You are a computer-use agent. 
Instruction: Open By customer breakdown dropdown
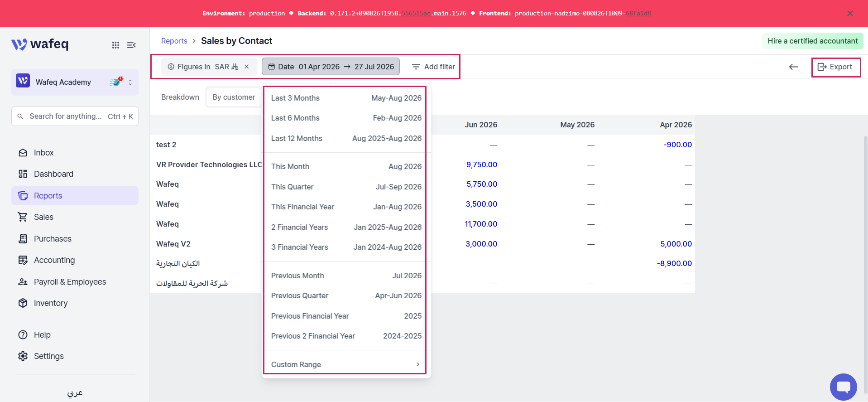[x=234, y=97]
